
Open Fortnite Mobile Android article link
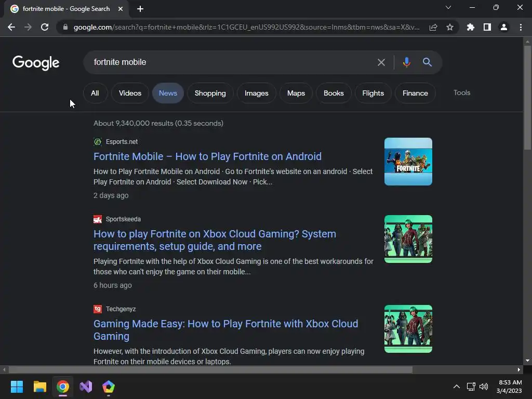point(207,156)
